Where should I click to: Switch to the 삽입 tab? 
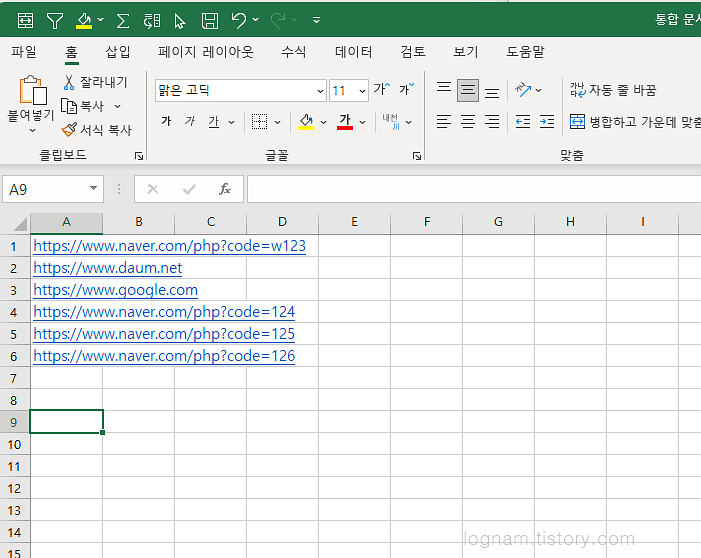118,52
